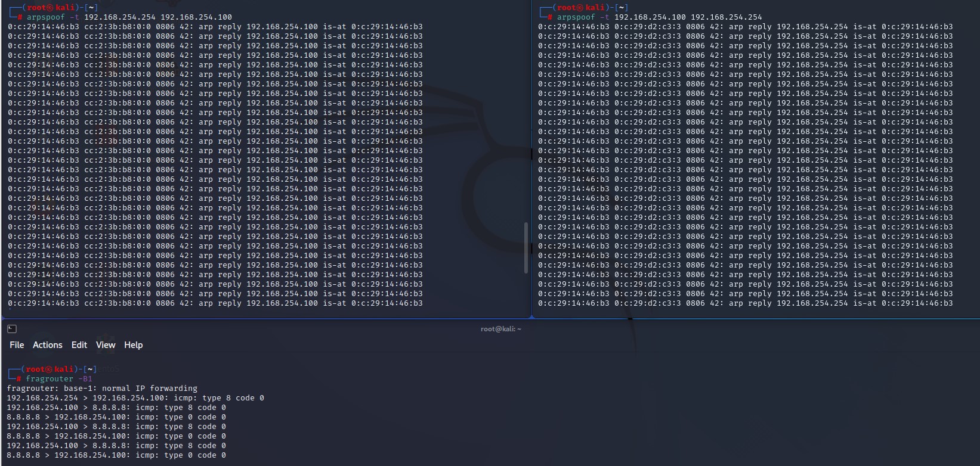This screenshot has width=980, height=466.
Task: Click 'fragrouter: base-1: normal IP forwarding' line
Action: pyautogui.click(x=102, y=389)
